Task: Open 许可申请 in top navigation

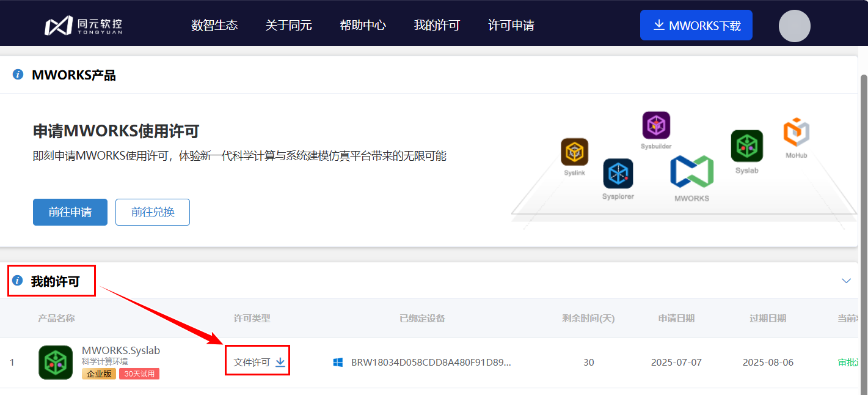Action: coord(511,26)
